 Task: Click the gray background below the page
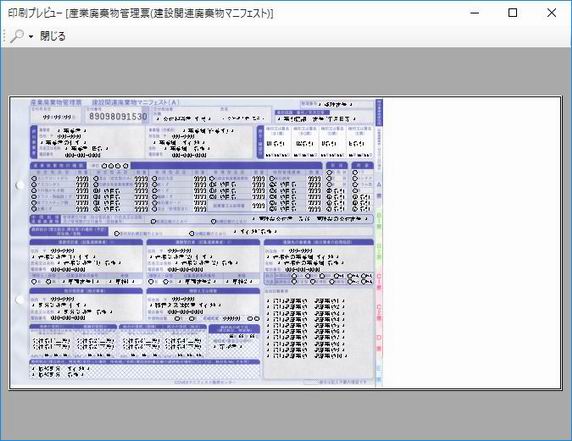tap(286, 415)
